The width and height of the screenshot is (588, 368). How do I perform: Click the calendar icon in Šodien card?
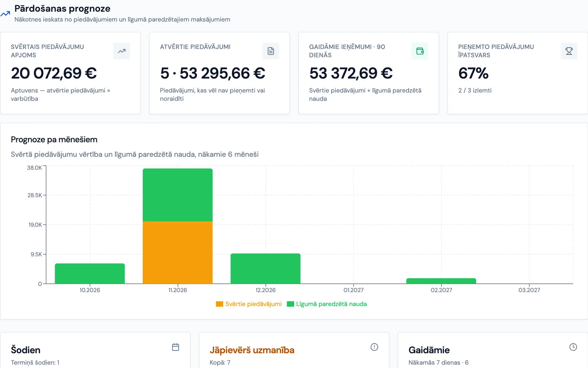click(x=176, y=347)
